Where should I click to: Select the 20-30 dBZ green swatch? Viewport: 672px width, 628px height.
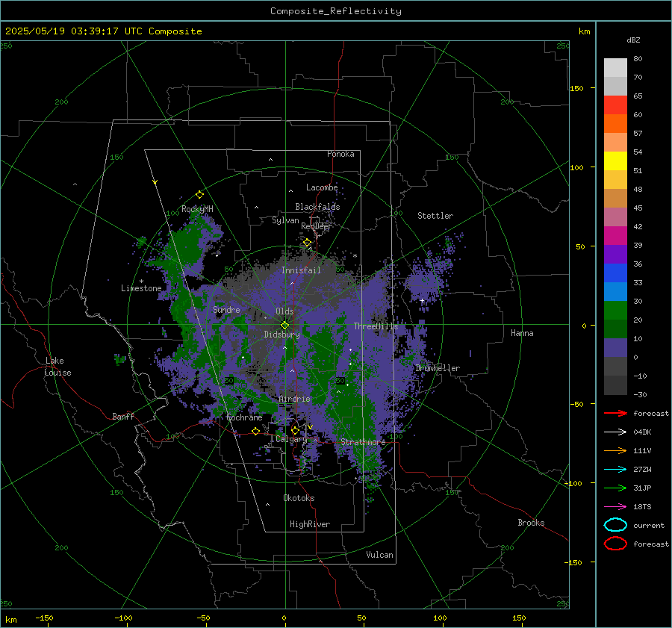coord(615,311)
